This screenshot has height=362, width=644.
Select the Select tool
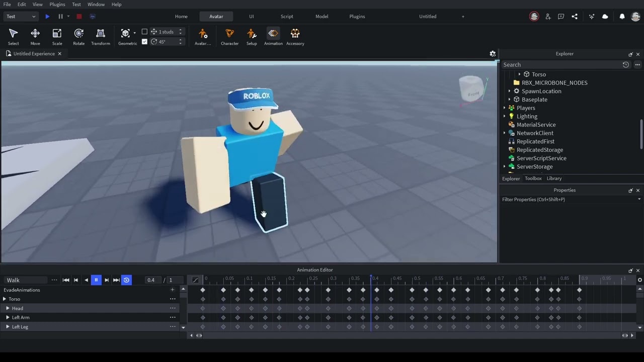point(14,37)
